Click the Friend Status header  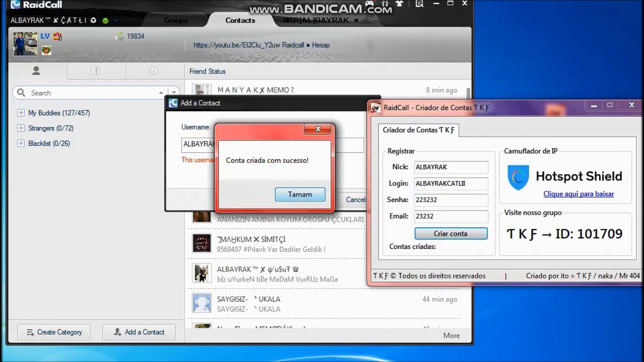(207, 71)
